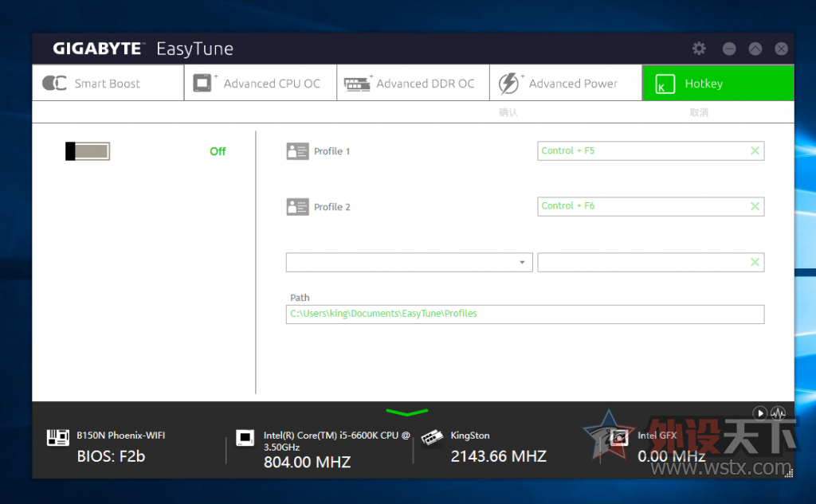Select the Hotkey tab
The image size is (816, 504).
point(718,83)
